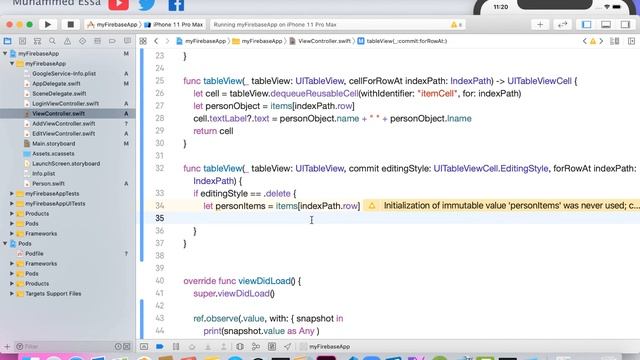Open the code review arrows button

pyautogui.click(x=562, y=24)
